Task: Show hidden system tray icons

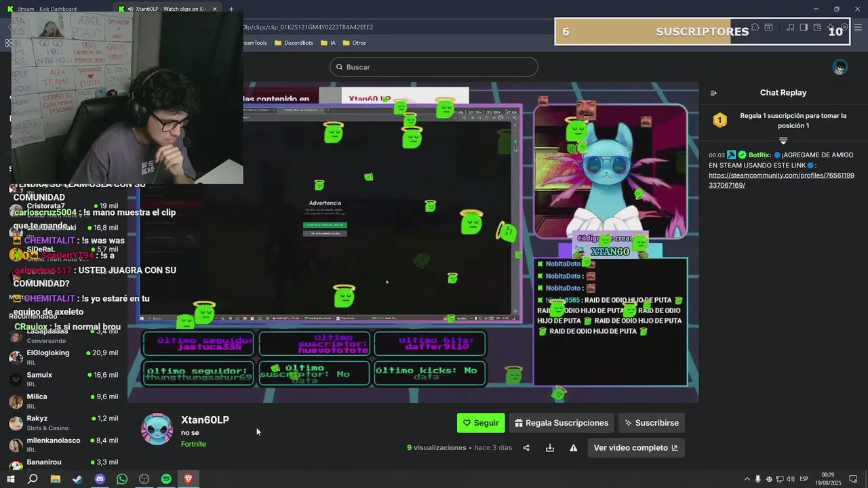Action: (x=747, y=479)
